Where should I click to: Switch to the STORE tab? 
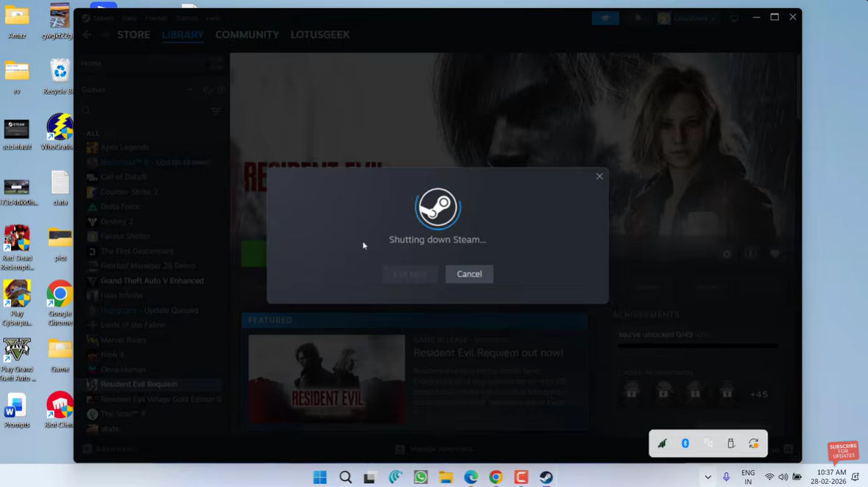click(133, 35)
